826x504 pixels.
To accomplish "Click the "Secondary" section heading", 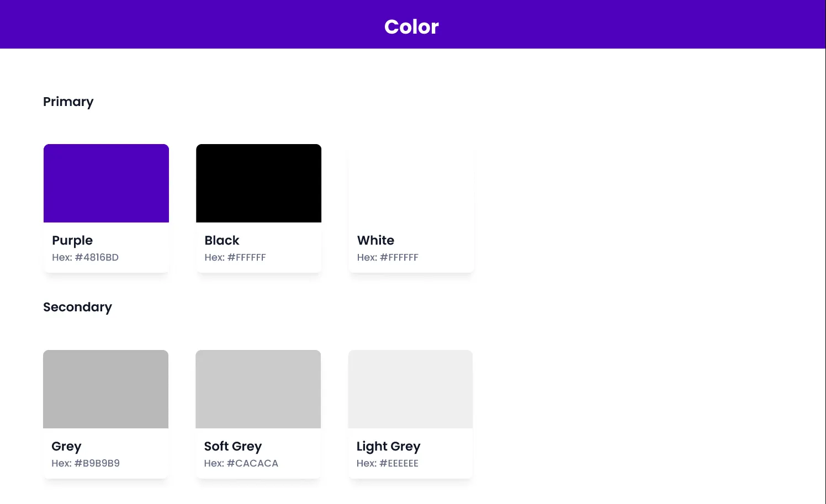I will (x=77, y=307).
